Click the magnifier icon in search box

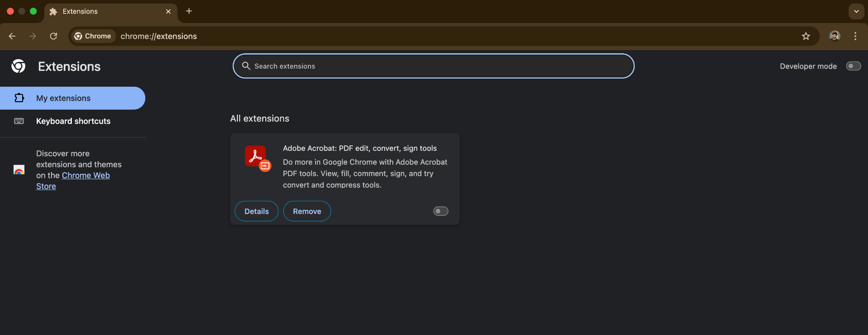click(246, 66)
